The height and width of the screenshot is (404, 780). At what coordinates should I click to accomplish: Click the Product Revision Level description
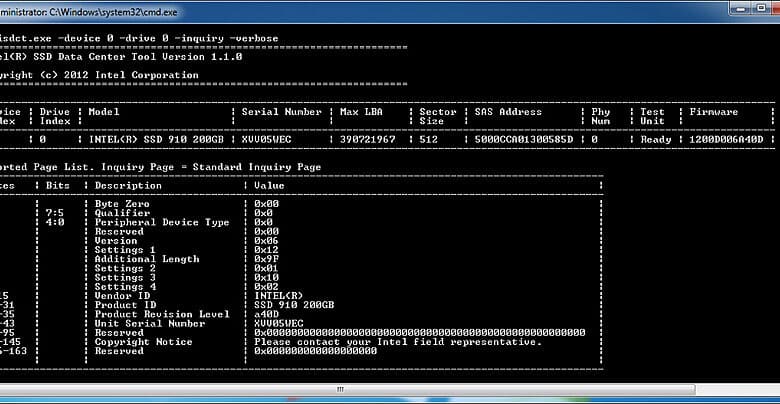coord(162,314)
